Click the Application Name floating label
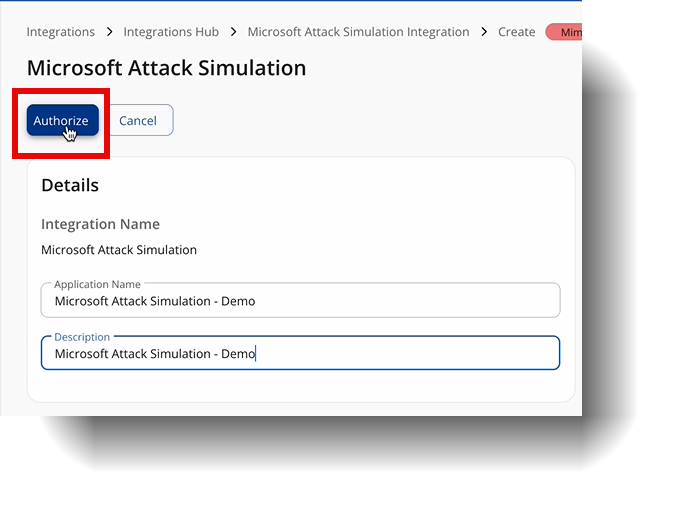This screenshot has width=677, height=511. click(x=97, y=285)
